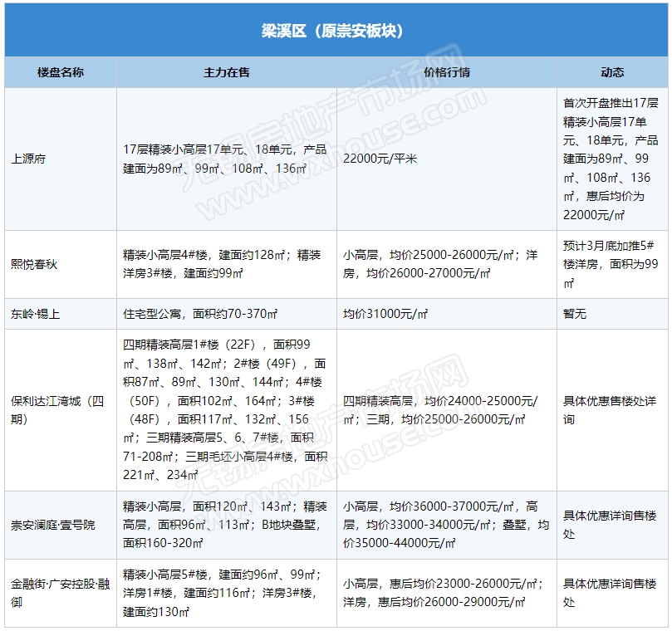Select the 价格行情 column header

[x=447, y=72]
